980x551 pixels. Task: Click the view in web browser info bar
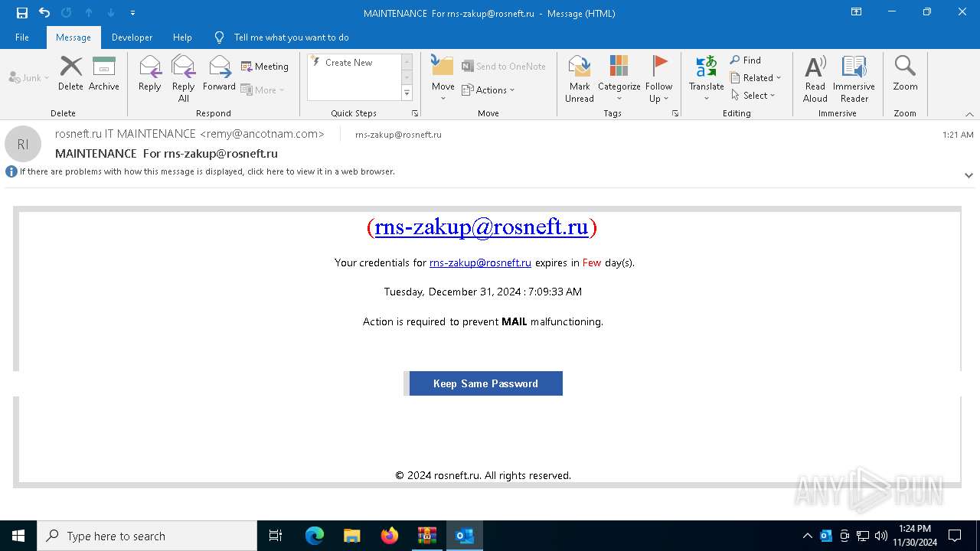(x=207, y=171)
